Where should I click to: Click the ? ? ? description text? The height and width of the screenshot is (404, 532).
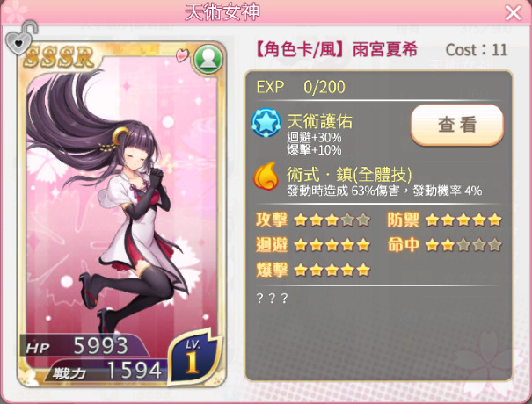pos(272,299)
